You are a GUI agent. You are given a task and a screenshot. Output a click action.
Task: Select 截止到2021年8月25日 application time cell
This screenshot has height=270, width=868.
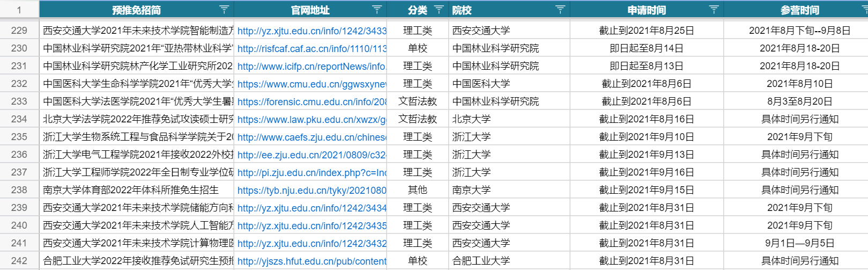647,31
